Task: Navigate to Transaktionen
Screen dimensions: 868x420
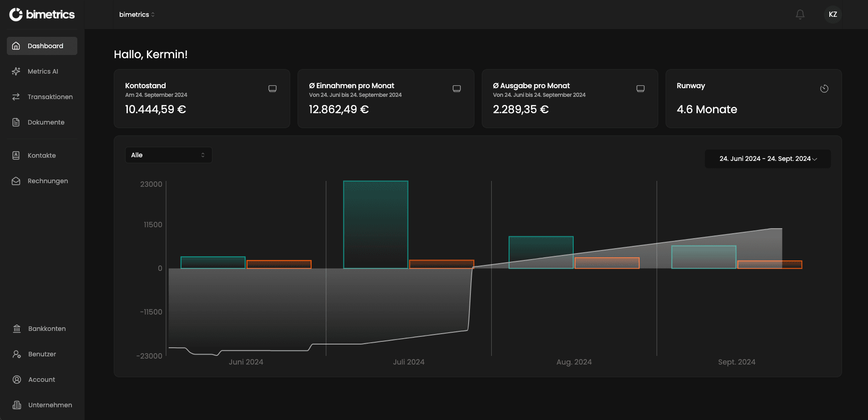Action: 42,97
